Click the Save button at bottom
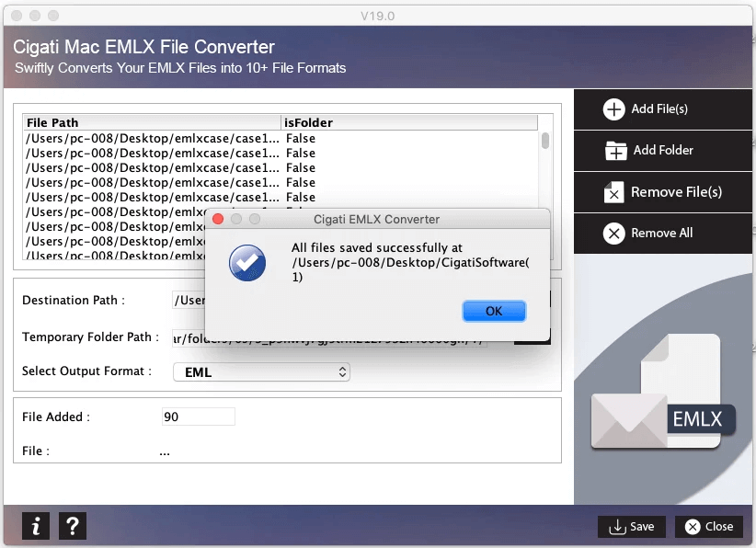 (x=632, y=526)
